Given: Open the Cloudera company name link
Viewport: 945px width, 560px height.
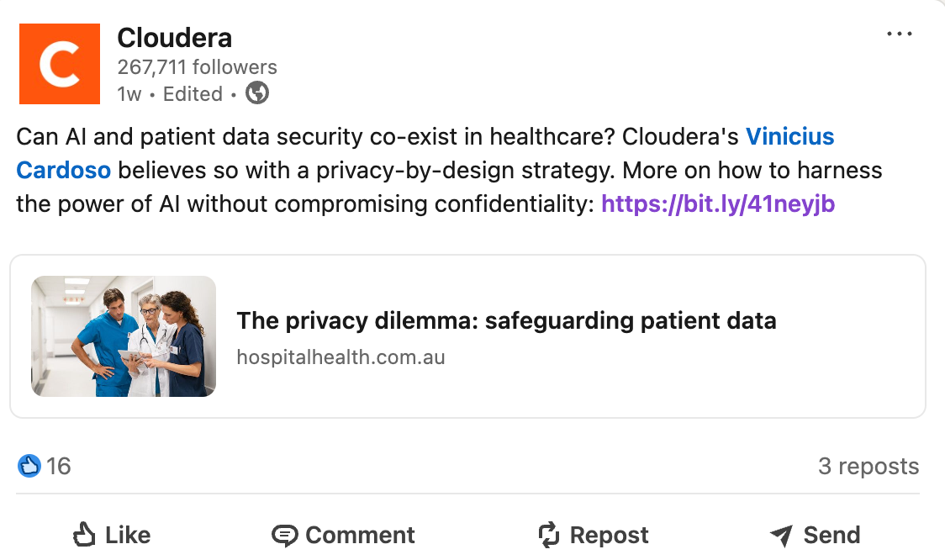Looking at the screenshot, I should [x=175, y=37].
